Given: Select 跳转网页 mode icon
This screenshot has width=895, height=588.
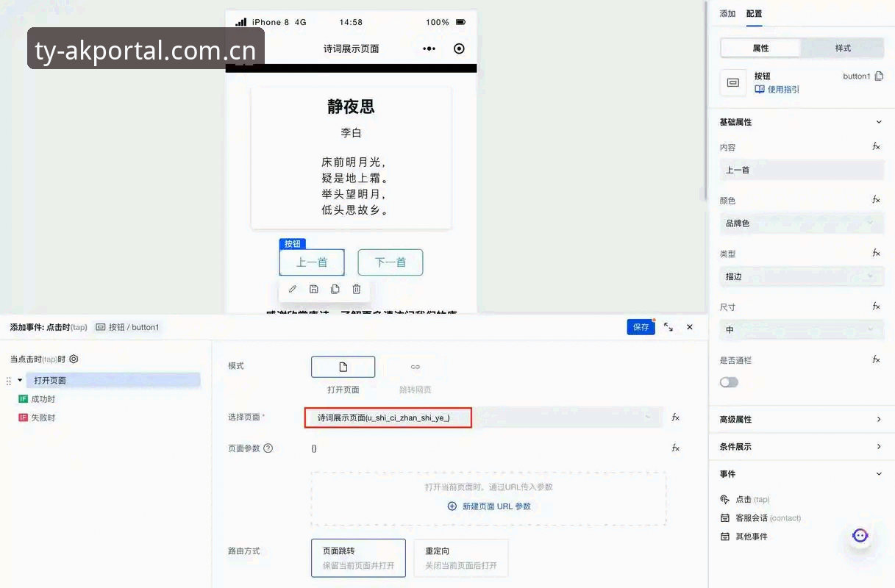Looking at the screenshot, I should (x=416, y=367).
